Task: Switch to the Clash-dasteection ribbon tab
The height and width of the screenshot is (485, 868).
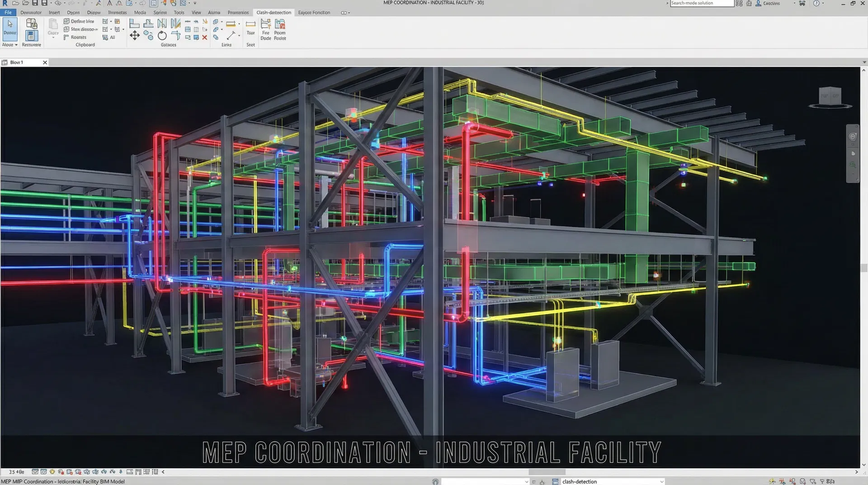Action: tap(274, 13)
